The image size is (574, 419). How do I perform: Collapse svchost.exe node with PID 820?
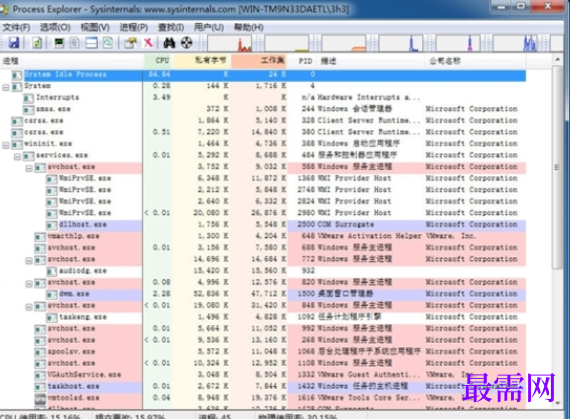(29, 284)
